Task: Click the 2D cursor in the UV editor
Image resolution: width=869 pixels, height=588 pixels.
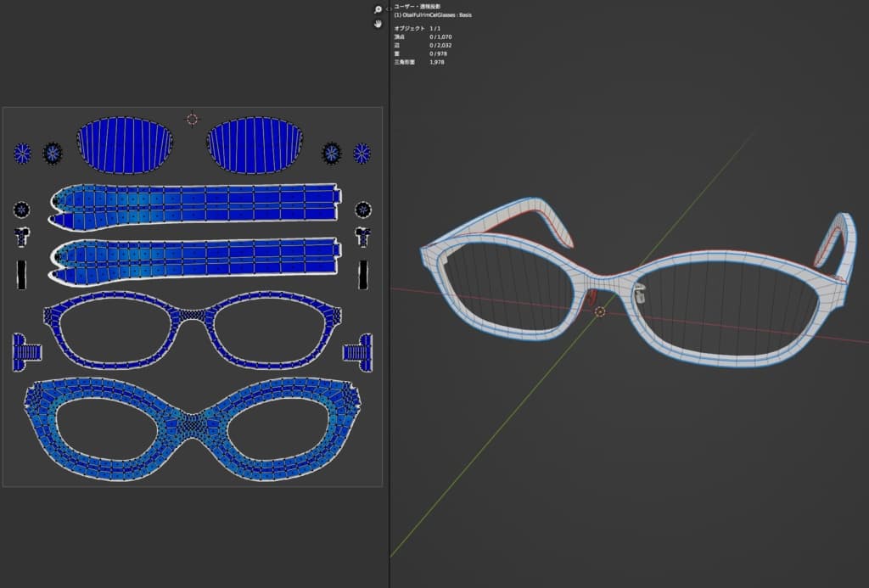Action: pos(192,120)
